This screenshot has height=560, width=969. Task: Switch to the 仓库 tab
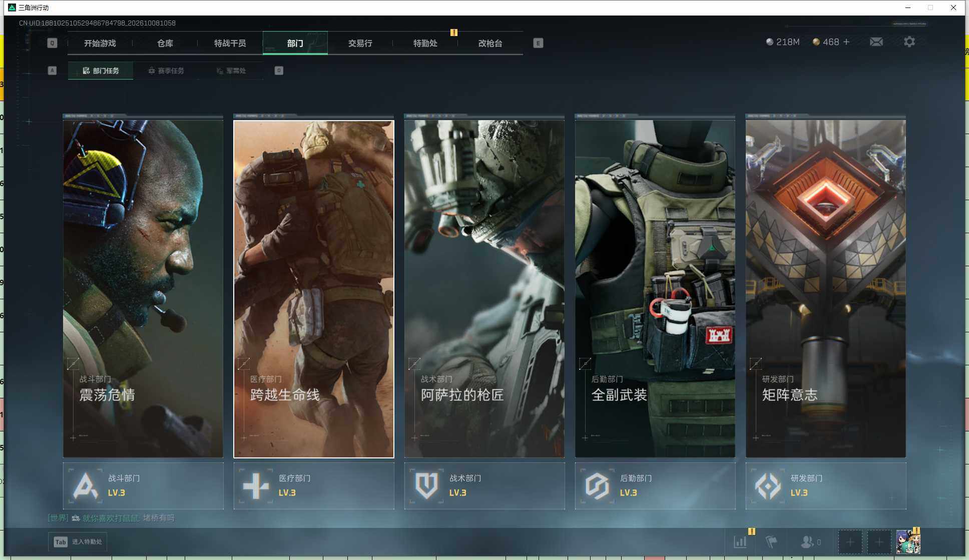(165, 44)
